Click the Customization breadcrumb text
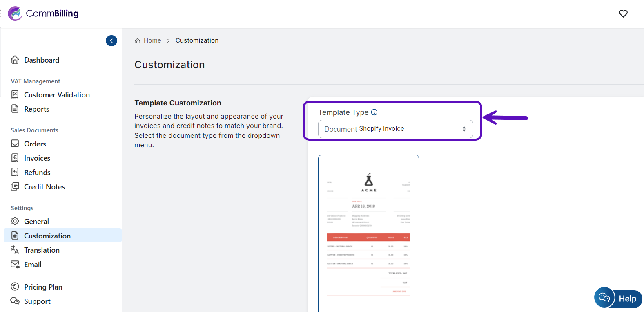 pyautogui.click(x=197, y=40)
